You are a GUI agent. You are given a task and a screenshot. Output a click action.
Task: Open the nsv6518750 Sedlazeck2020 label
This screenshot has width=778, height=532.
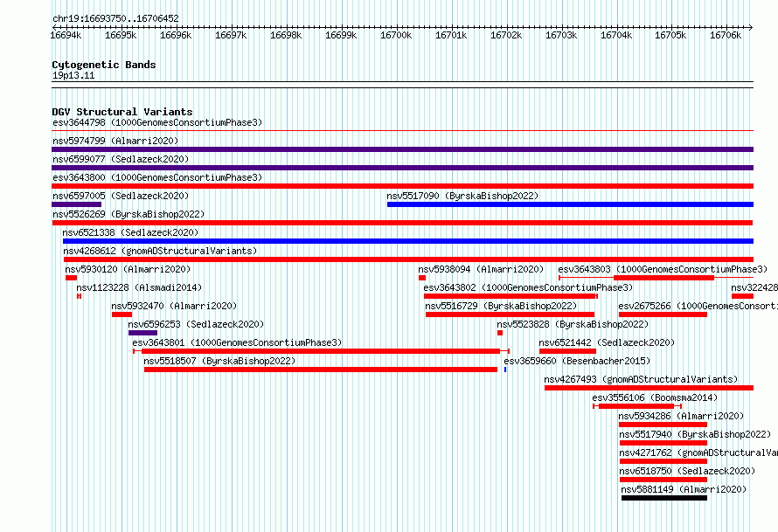pyautogui.click(x=687, y=471)
